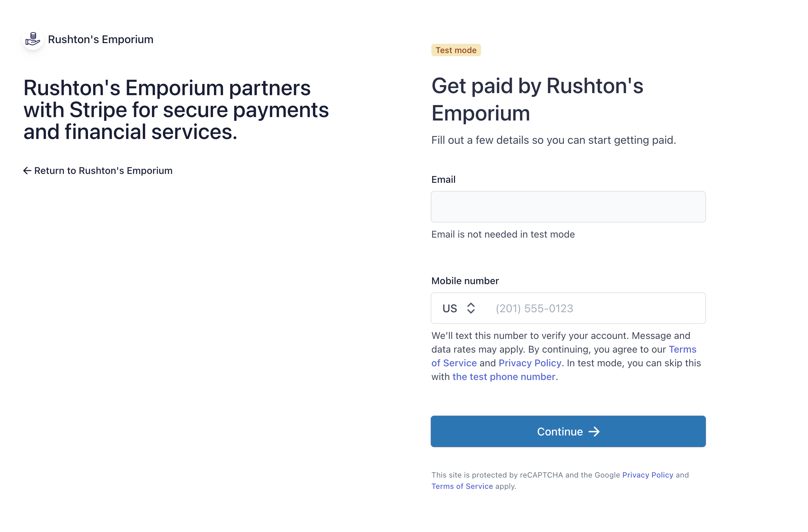Click the yellow Test mode badge
The image size is (808, 532).
[x=456, y=50]
